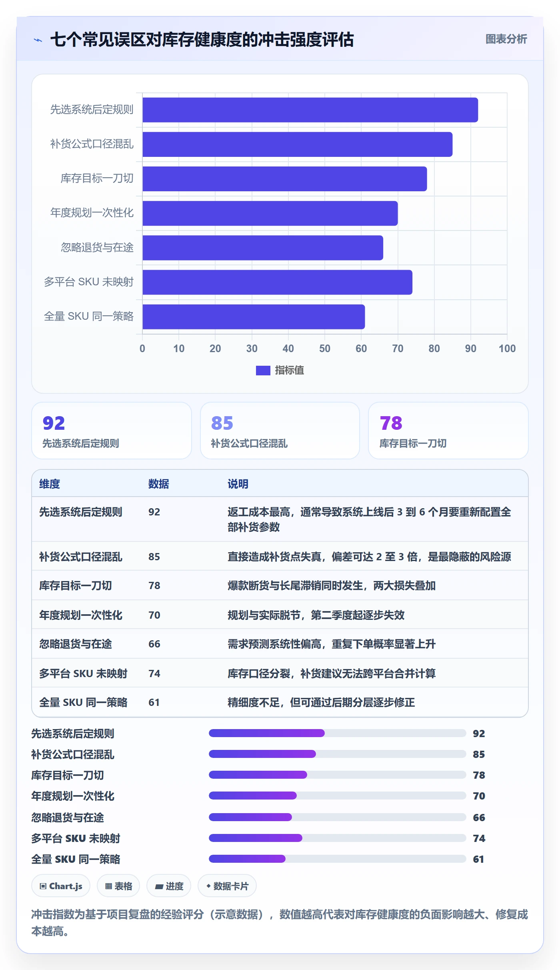
Task: Click the 多平台 SKU 未映射 chart bar
Action: 277,282
